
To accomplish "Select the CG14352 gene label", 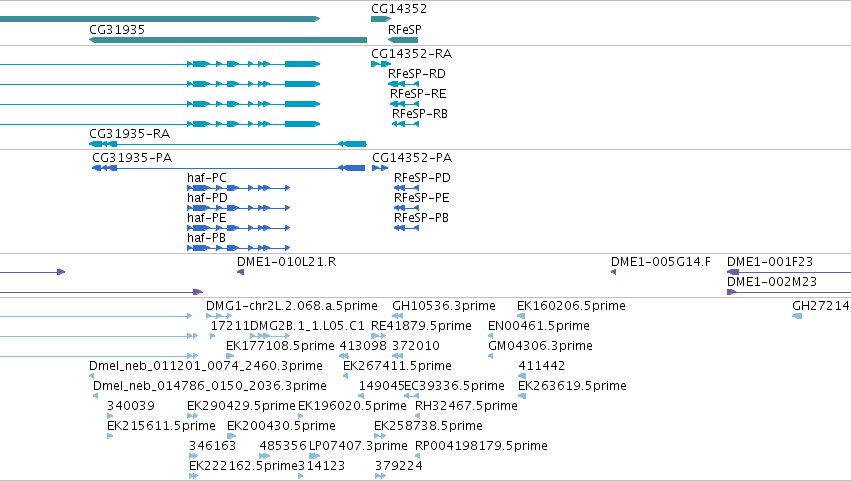I will 399,9.
